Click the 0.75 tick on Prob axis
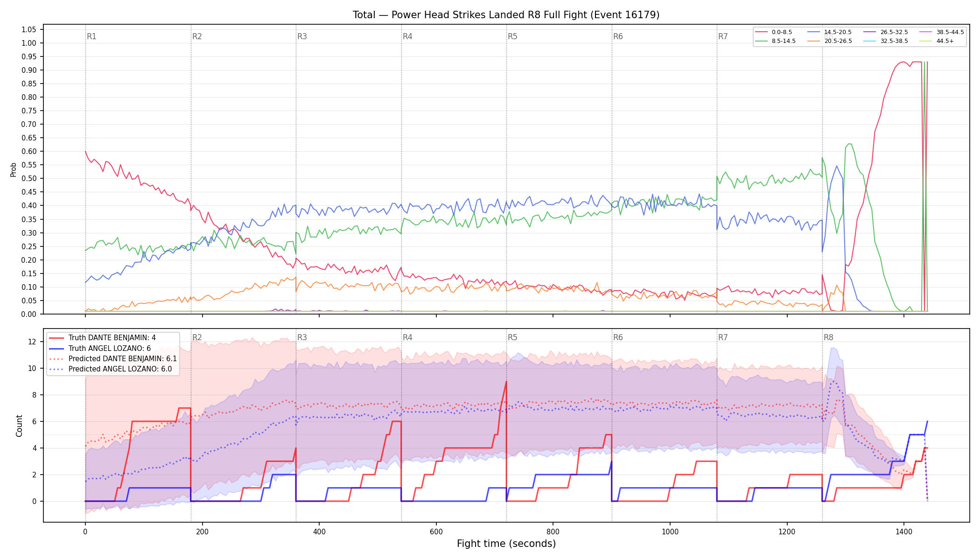The image size is (980, 560). (x=28, y=111)
